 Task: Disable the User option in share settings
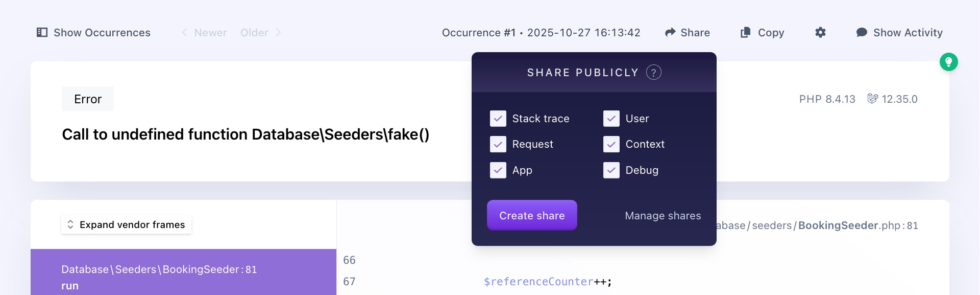(611, 118)
